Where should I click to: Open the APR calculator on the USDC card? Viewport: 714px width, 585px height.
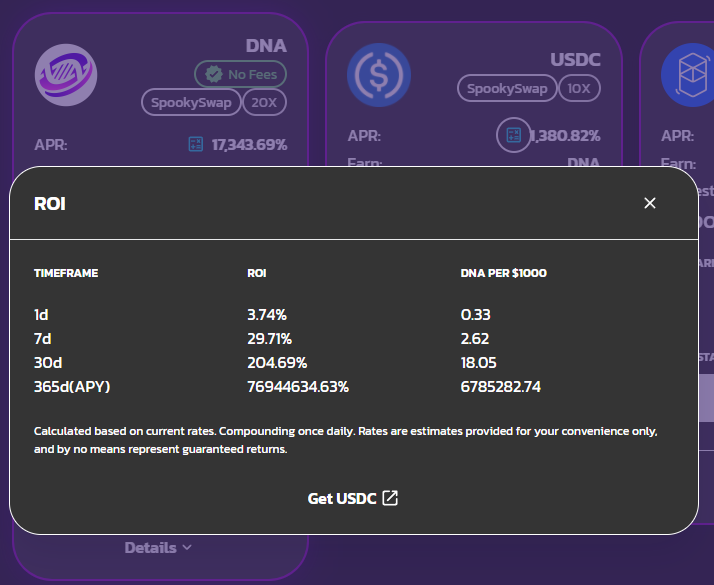tap(514, 135)
